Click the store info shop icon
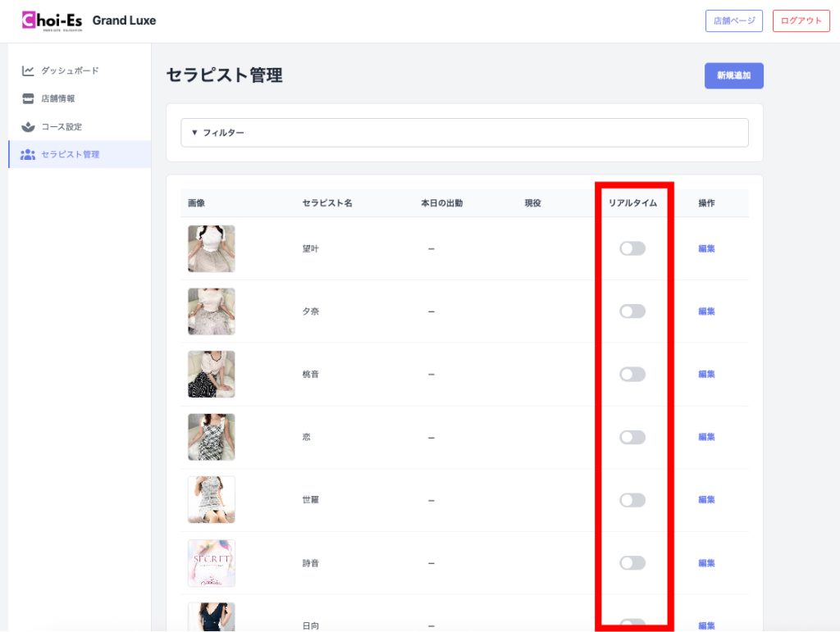840x632 pixels. tap(28, 98)
